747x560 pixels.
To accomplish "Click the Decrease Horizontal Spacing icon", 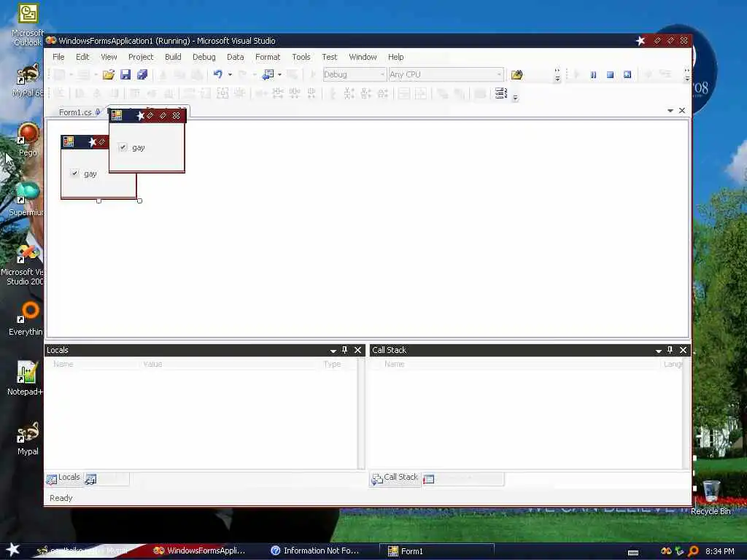I will point(295,93).
